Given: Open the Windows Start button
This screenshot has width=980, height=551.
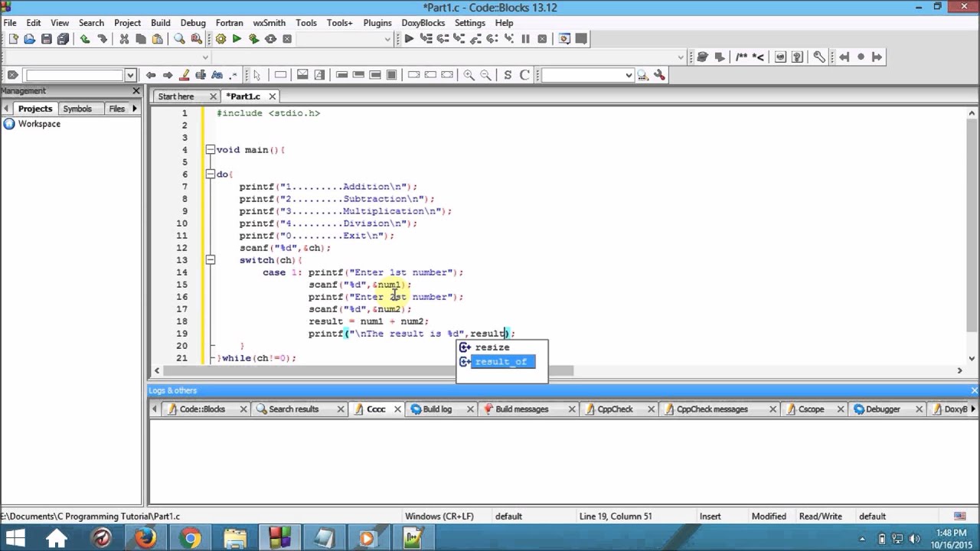Looking at the screenshot, I should [15, 538].
